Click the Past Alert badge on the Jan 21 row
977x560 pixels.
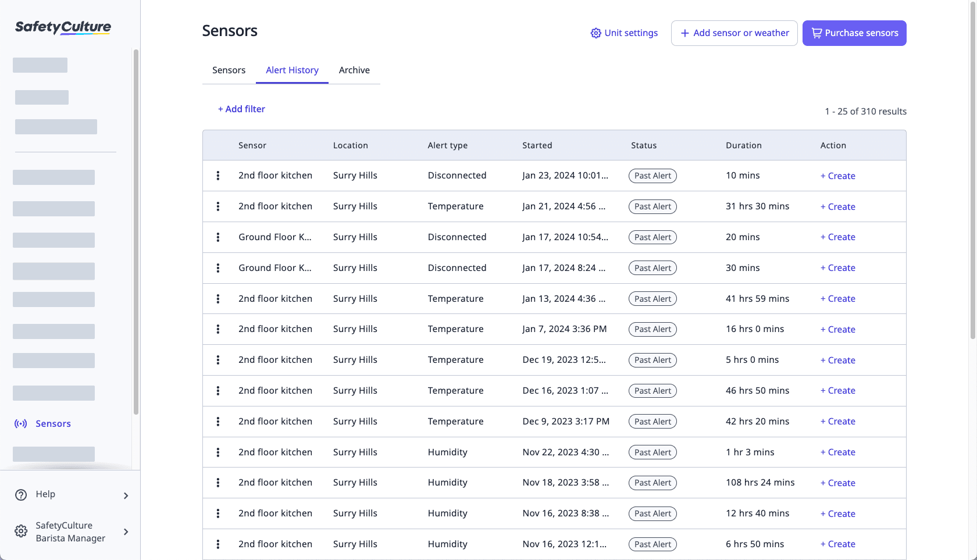point(652,206)
